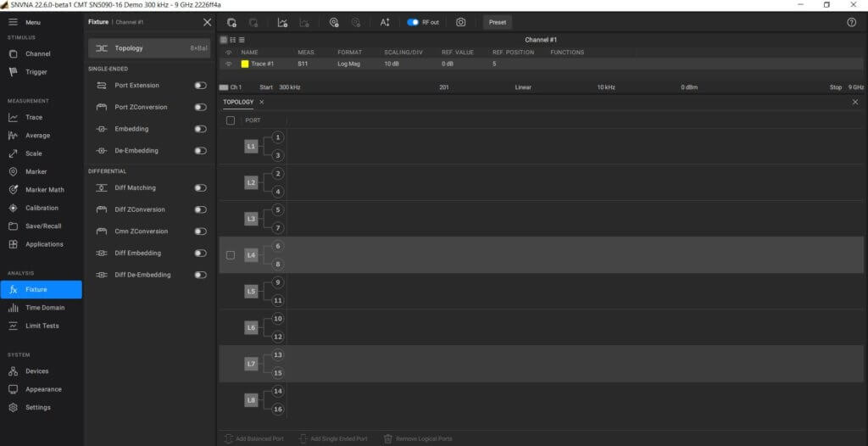Click the yellow Trace #1 color swatch
Screen dimensions: 868x446
(x=245, y=64)
